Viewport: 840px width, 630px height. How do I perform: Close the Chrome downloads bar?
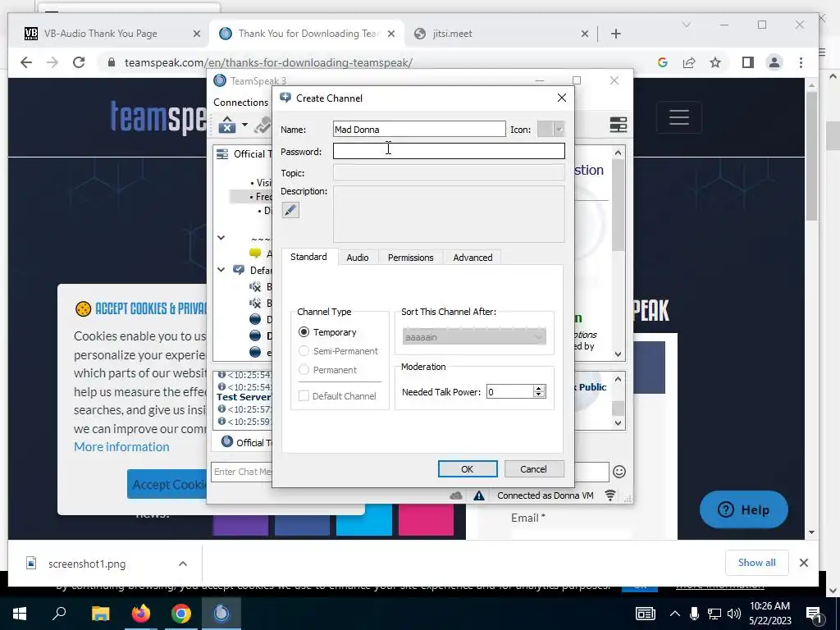point(804,563)
